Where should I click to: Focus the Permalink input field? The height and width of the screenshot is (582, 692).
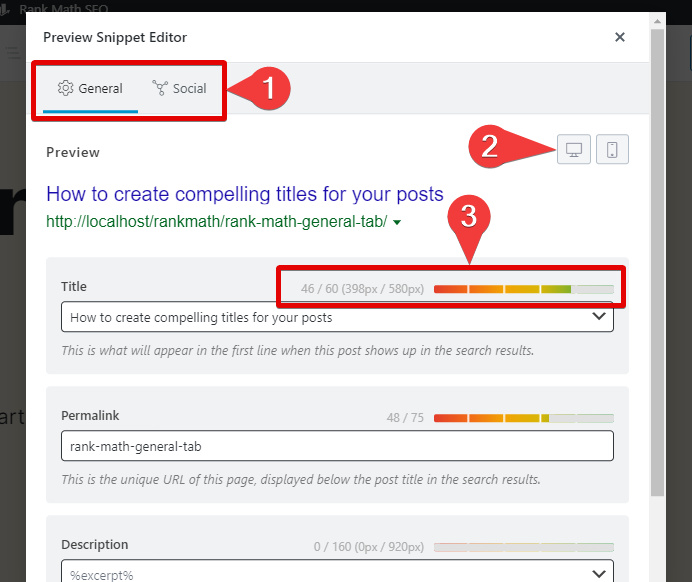click(337, 446)
